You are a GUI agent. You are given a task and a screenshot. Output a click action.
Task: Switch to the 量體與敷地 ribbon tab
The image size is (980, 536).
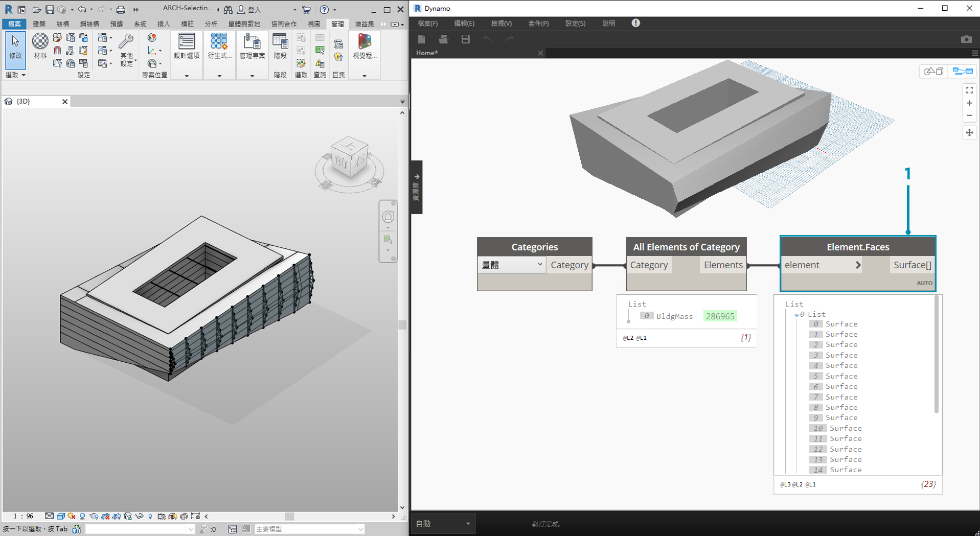[244, 24]
